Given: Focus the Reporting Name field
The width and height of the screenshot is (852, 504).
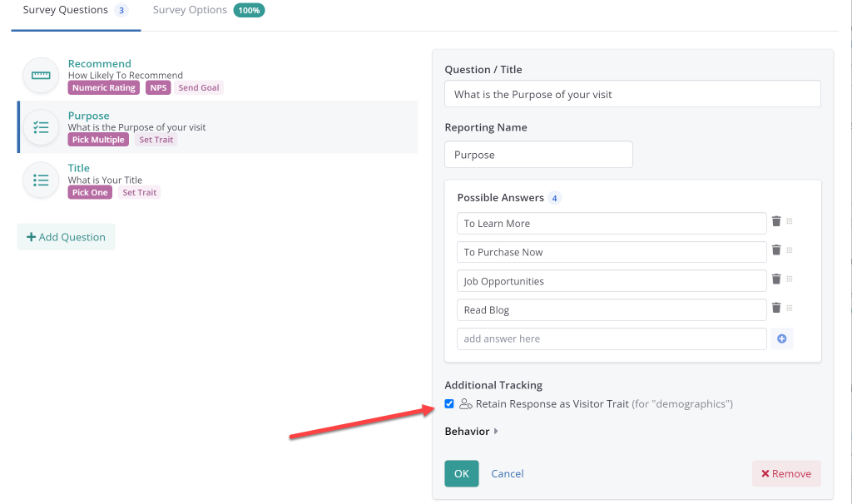Looking at the screenshot, I should point(538,155).
